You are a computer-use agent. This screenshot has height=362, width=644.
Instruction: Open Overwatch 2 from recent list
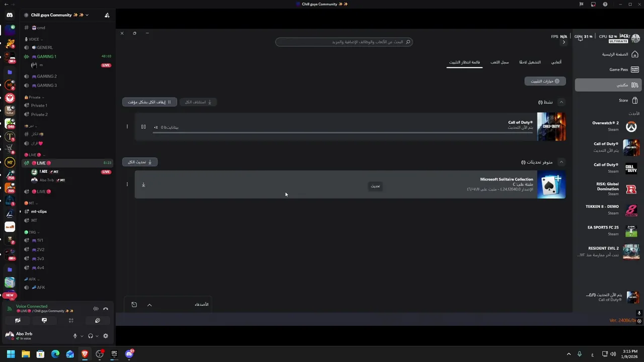(607, 126)
